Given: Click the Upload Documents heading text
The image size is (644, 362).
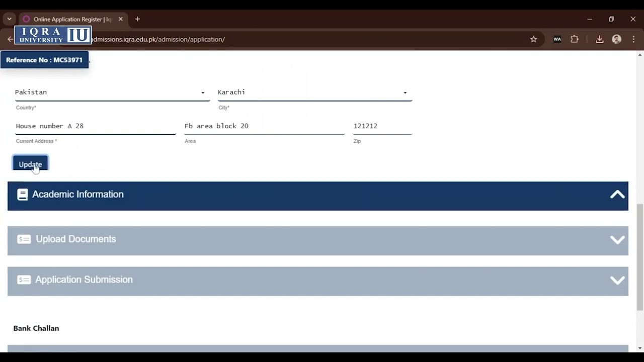Looking at the screenshot, I should click(x=76, y=239).
